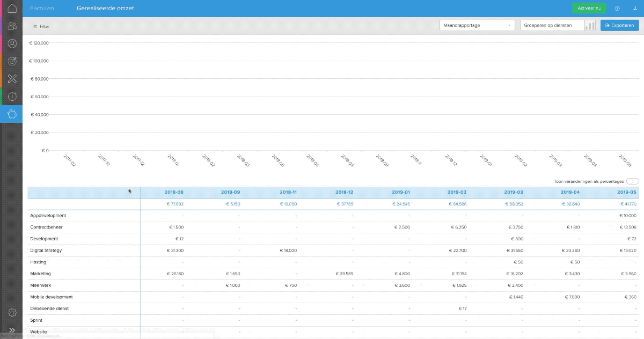Click the € 3.600 Meerwerk value
The width and height of the screenshot is (644, 339).
tap(402, 285)
